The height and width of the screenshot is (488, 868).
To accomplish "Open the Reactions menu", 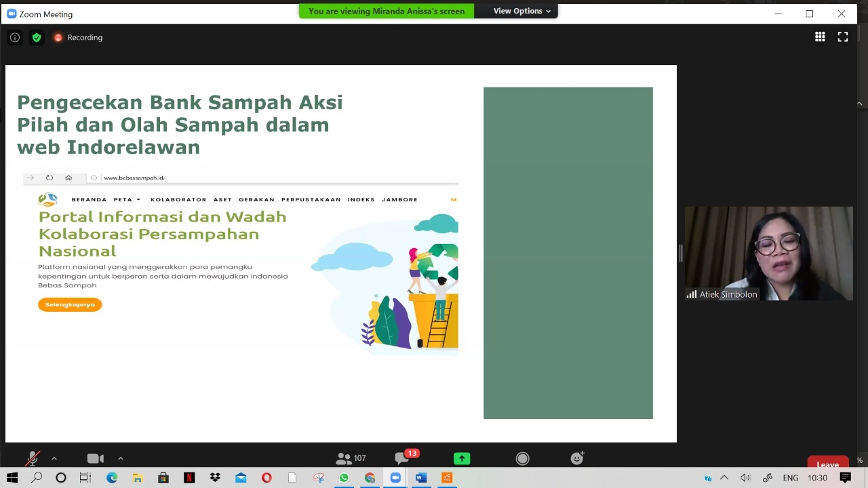I will pos(577,459).
